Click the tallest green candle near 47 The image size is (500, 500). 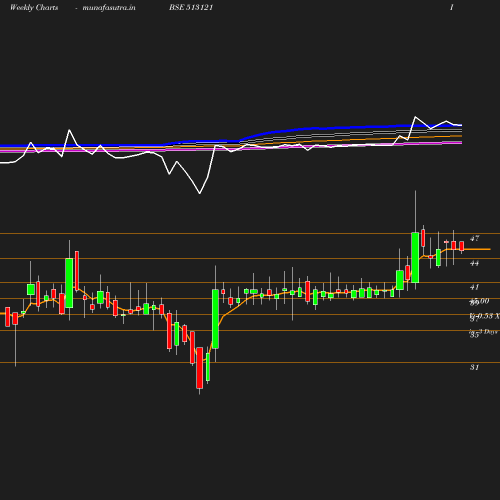415,257
